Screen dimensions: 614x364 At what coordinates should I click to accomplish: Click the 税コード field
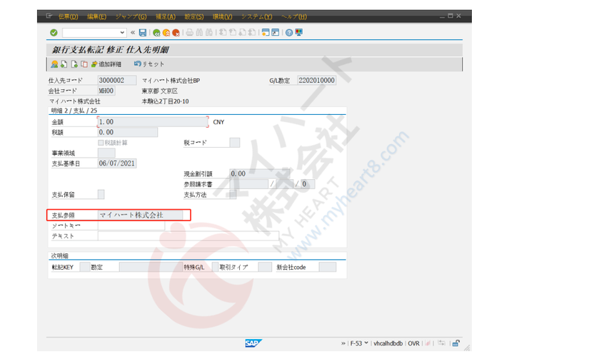tap(235, 143)
